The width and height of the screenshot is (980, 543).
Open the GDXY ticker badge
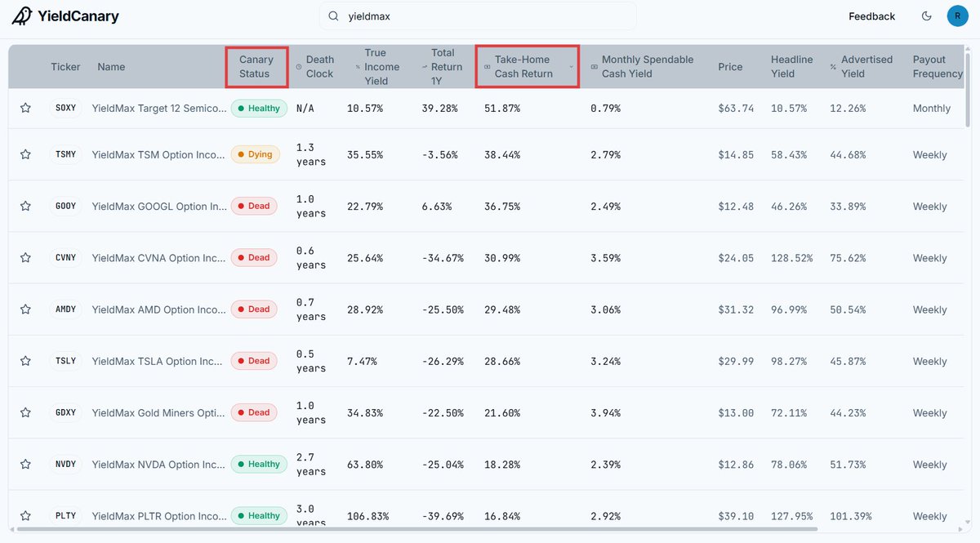(x=66, y=412)
